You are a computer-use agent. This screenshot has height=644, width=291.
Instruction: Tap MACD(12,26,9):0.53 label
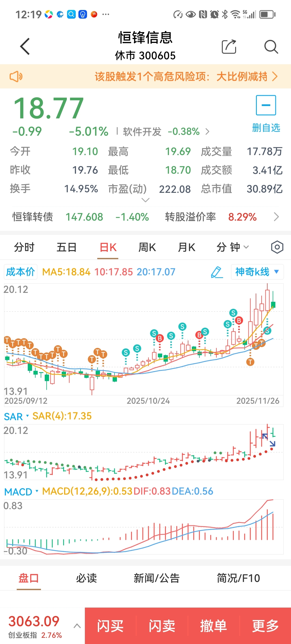click(87, 491)
